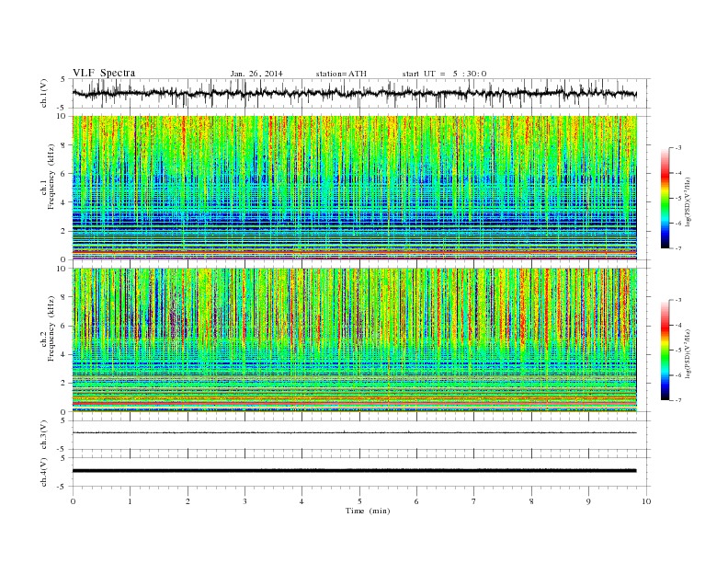Click the "ch.3(V)" axis label

click(44, 435)
